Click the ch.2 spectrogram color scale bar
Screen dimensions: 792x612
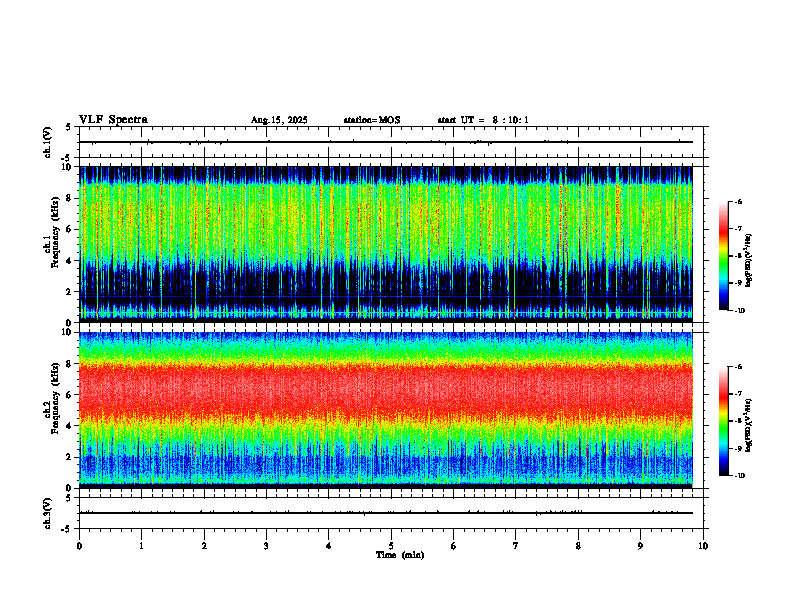pos(723,421)
